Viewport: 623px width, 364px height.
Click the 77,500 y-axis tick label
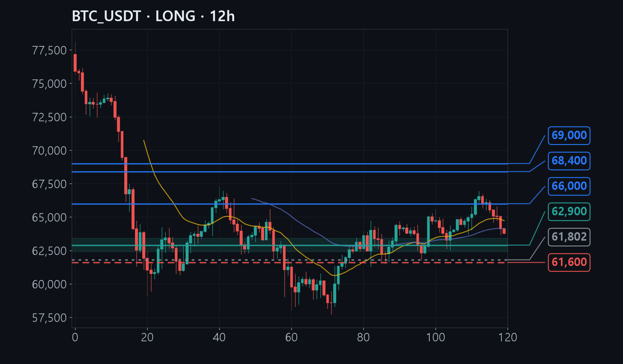[49, 50]
